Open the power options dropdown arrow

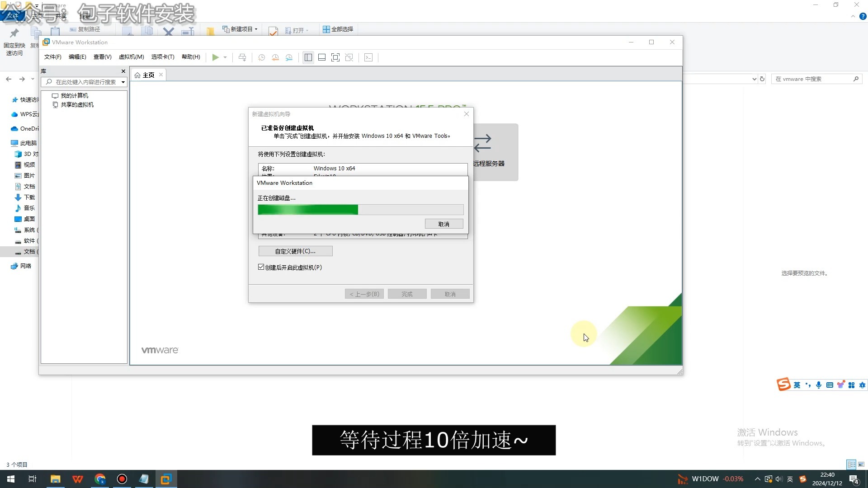(225, 57)
